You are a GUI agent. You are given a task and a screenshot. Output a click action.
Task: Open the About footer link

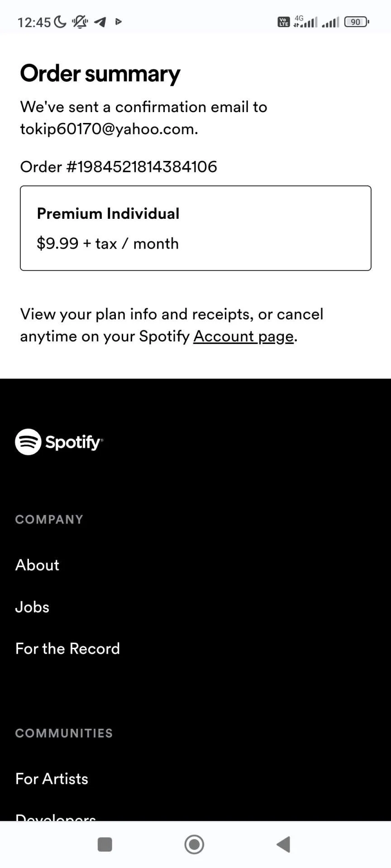pyautogui.click(x=37, y=565)
